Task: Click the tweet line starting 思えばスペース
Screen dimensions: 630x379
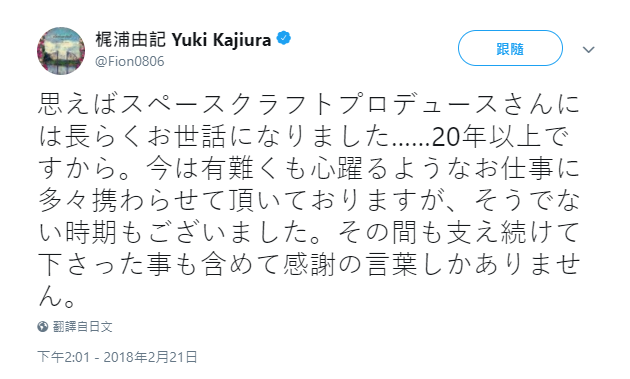Action: pos(309,104)
